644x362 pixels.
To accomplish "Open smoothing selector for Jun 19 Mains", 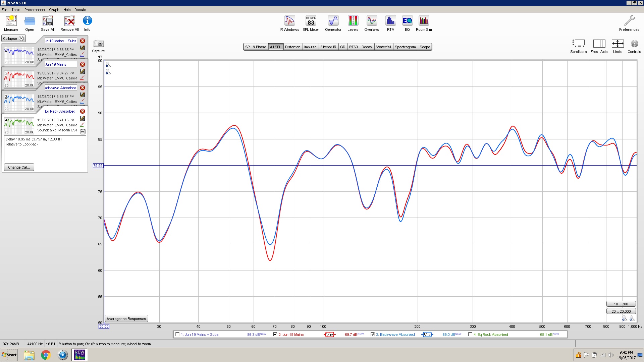I will pyautogui.click(x=330, y=335).
